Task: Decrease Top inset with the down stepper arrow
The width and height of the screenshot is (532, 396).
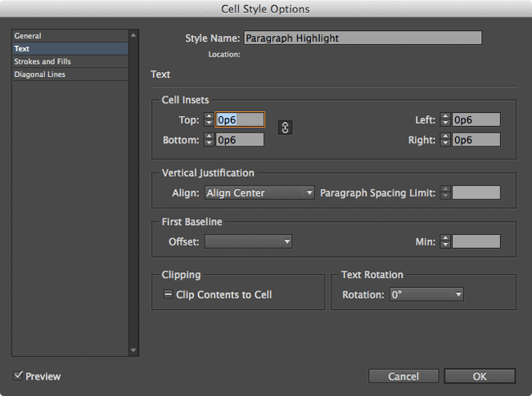Action: [209, 123]
